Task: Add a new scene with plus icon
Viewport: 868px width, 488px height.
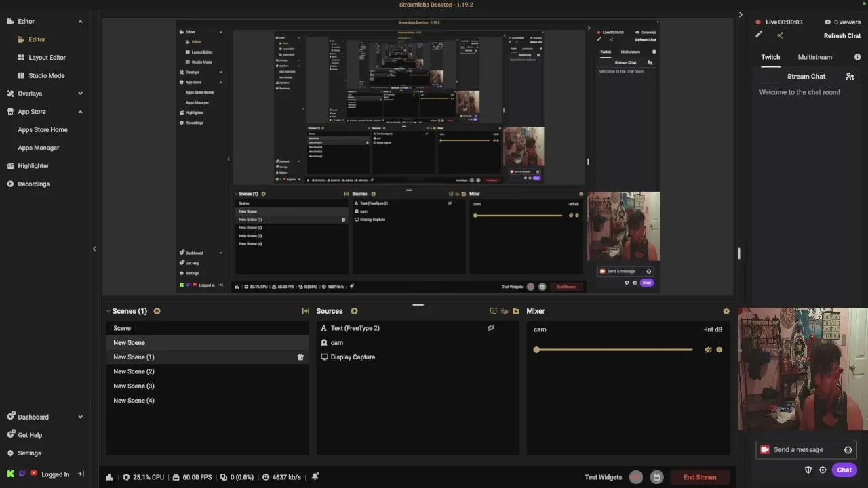Action: coord(157,311)
